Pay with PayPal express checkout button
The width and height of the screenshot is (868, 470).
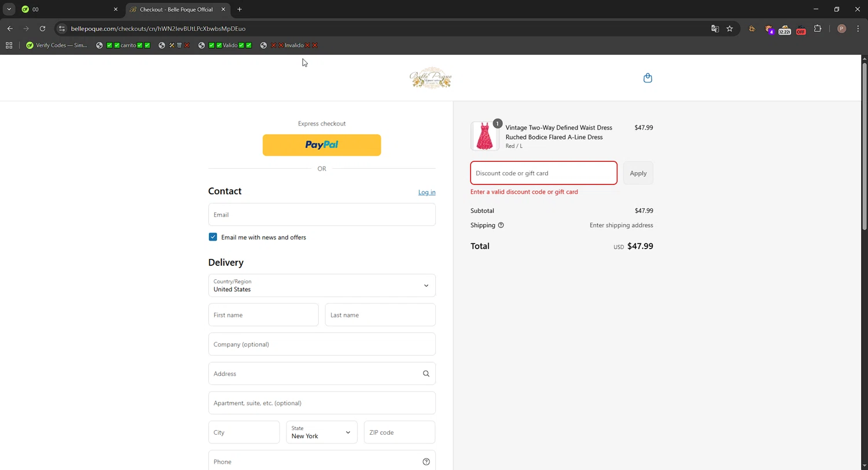click(322, 145)
